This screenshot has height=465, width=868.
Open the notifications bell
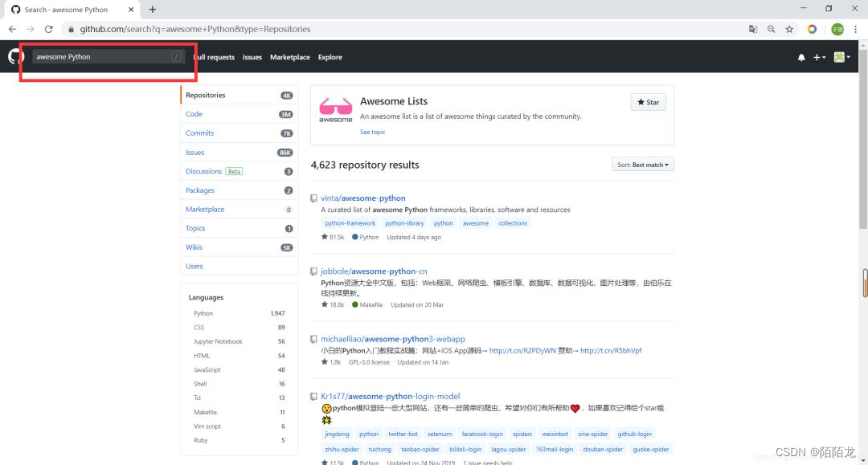(x=801, y=57)
